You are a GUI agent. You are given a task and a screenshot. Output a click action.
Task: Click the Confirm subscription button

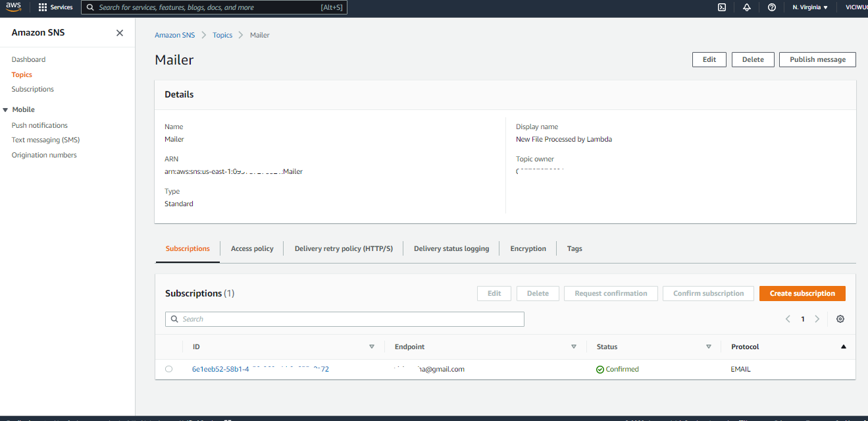pyautogui.click(x=708, y=293)
